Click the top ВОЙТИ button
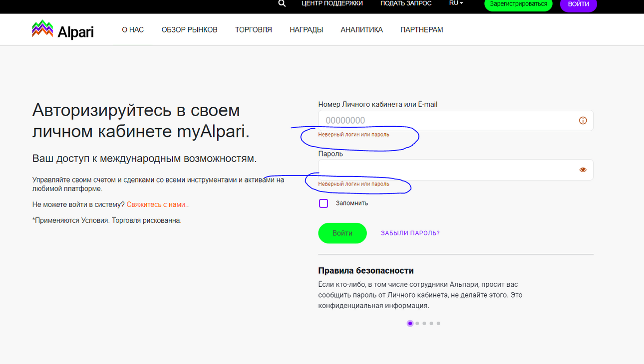Viewport: 644px width, 364px height. coord(579,4)
